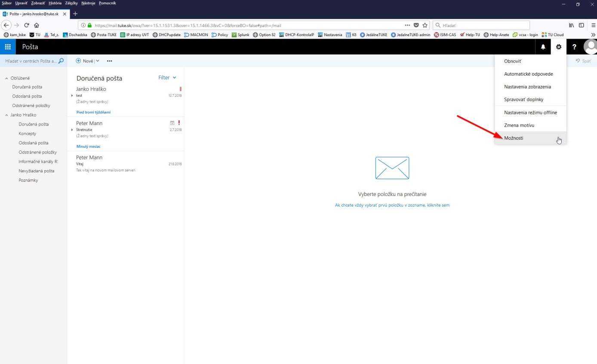This screenshot has width=597, height=364.
Task: Open the Dochadzka bookmark
Action: click(x=74, y=35)
